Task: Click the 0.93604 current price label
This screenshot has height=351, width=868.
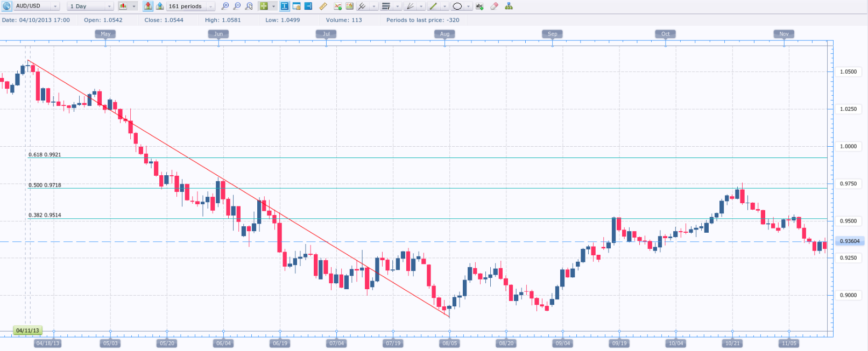Action: (849, 241)
